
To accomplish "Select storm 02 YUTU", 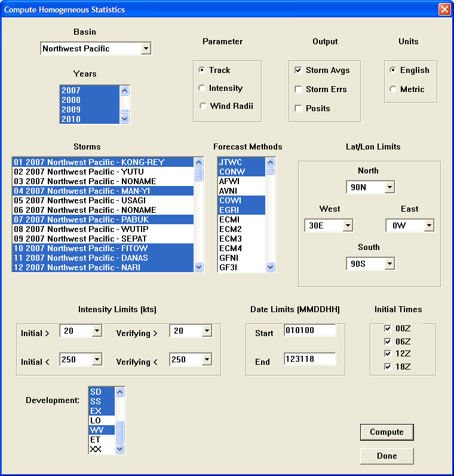I will (103, 172).
